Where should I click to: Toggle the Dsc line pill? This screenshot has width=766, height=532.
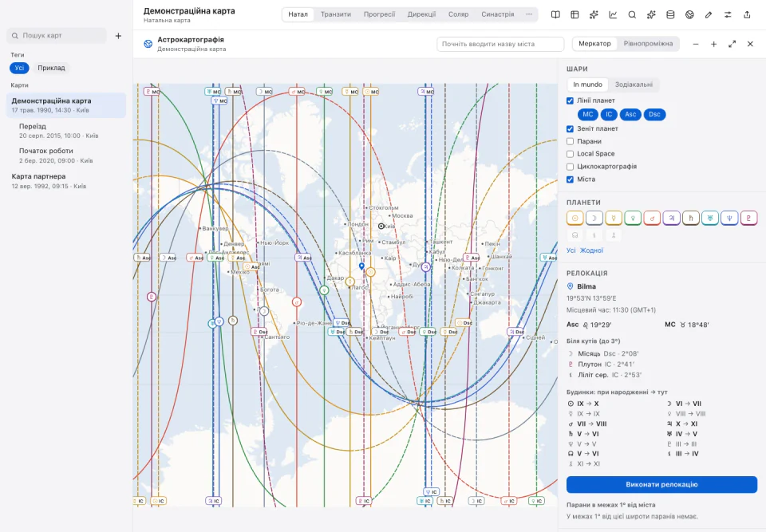654,114
